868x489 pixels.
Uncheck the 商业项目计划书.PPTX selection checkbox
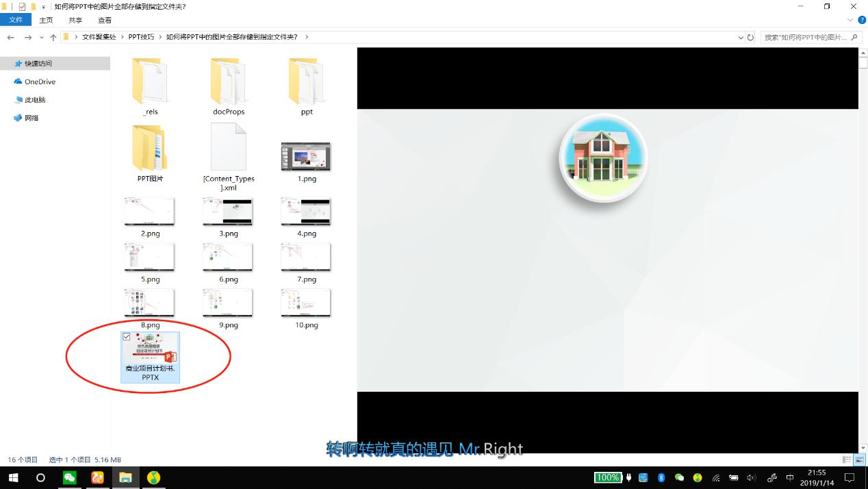[x=126, y=337]
